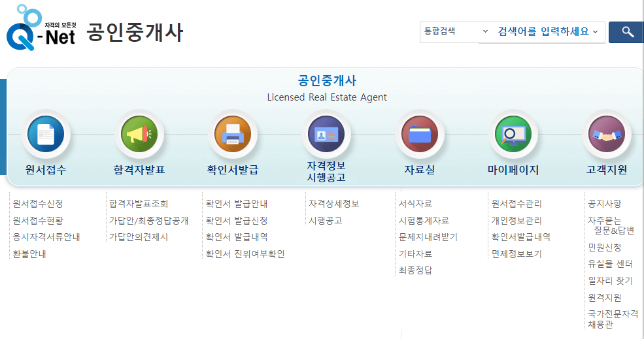Screen dimensions: 644x339
Task: Click the 공인중개사 header title
Action: [135, 32]
